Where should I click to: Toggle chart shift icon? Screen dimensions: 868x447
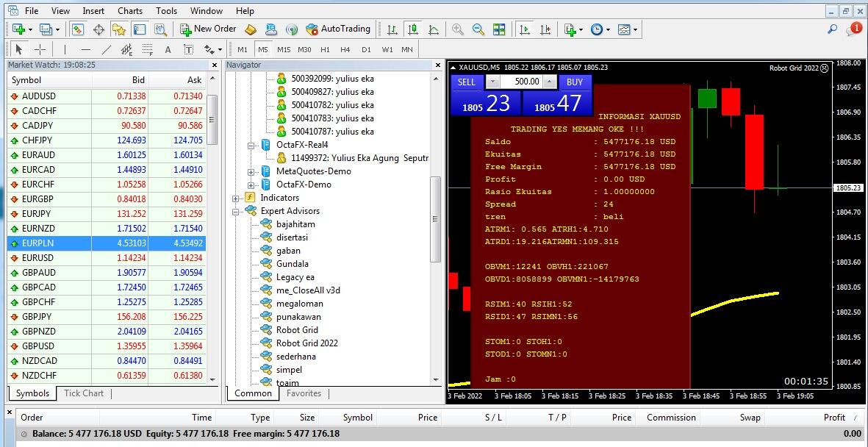(546, 29)
